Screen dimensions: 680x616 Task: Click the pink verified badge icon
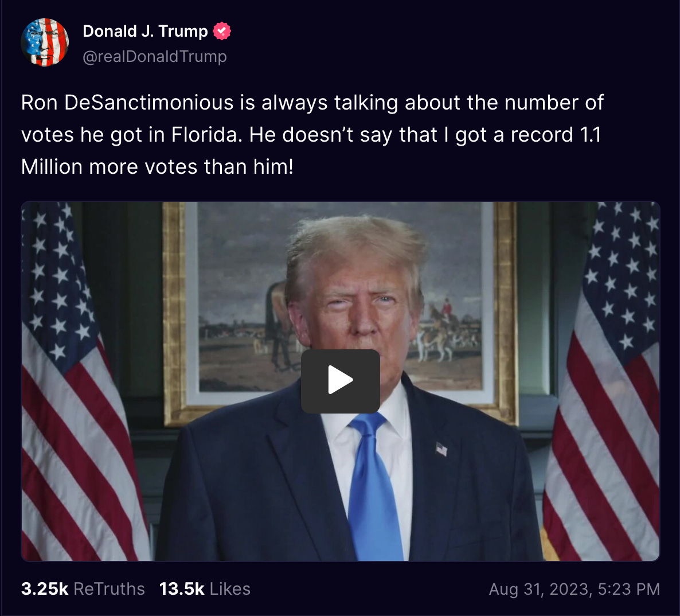click(222, 31)
